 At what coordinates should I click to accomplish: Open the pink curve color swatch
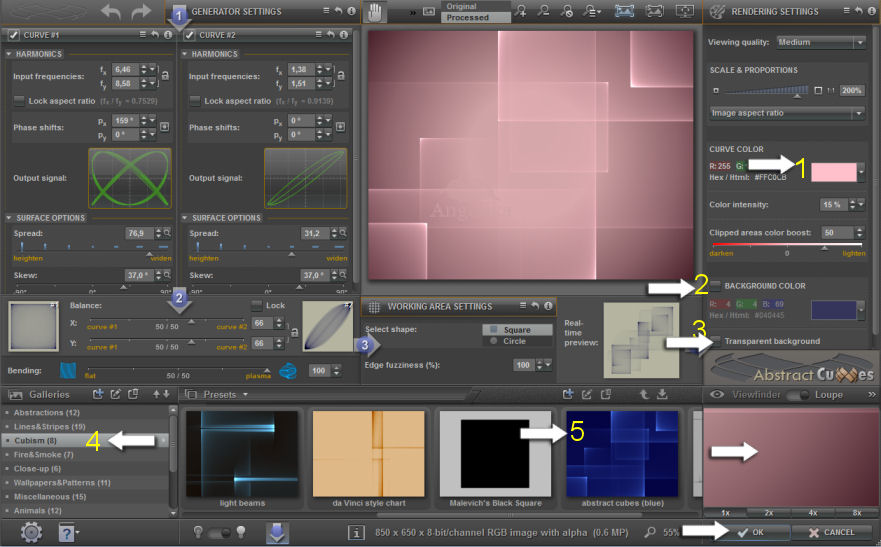(832, 171)
